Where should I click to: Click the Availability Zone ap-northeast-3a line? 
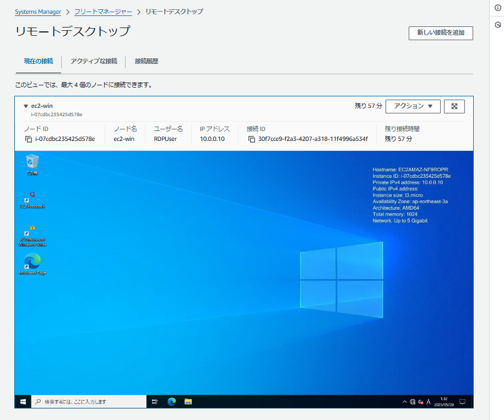[410, 201]
